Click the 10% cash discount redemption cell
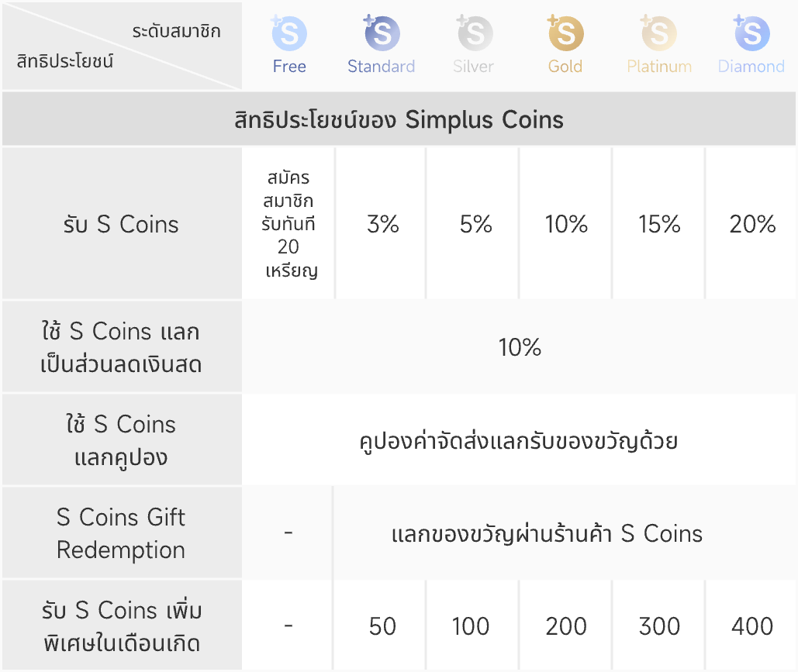The height and width of the screenshot is (672, 798). coord(520,347)
